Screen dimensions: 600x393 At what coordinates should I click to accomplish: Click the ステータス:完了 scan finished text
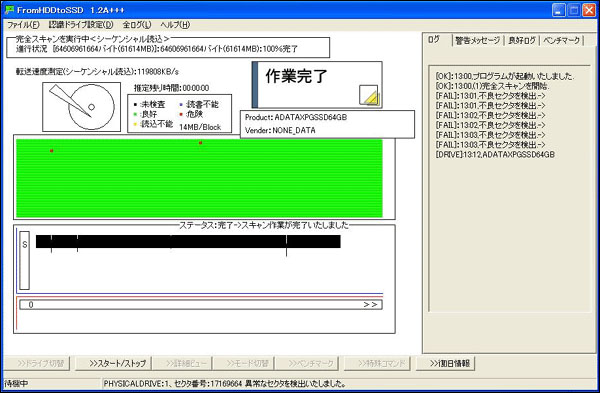pyautogui.click(x=264, y=225)
